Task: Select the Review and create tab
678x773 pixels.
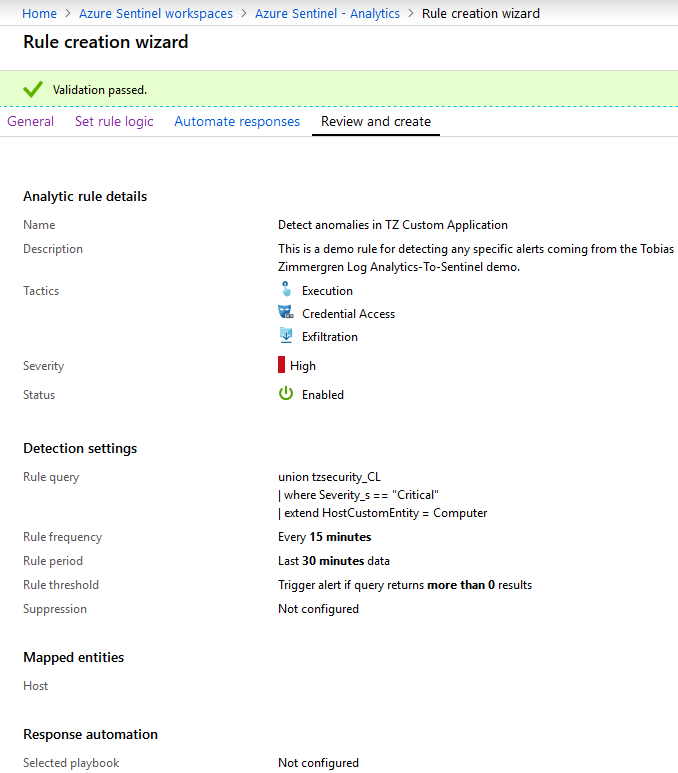Action: point(376,122)
